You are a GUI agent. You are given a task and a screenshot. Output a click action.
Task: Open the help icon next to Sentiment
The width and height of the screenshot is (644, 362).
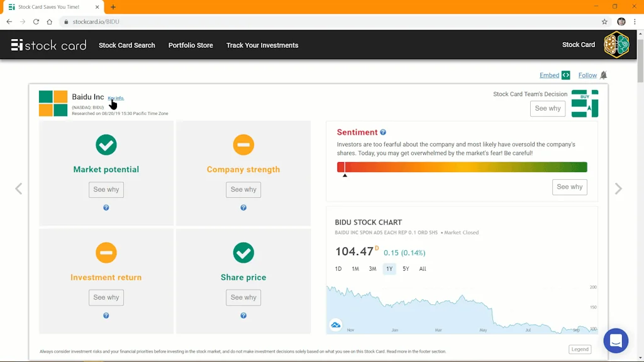(383, 133)
